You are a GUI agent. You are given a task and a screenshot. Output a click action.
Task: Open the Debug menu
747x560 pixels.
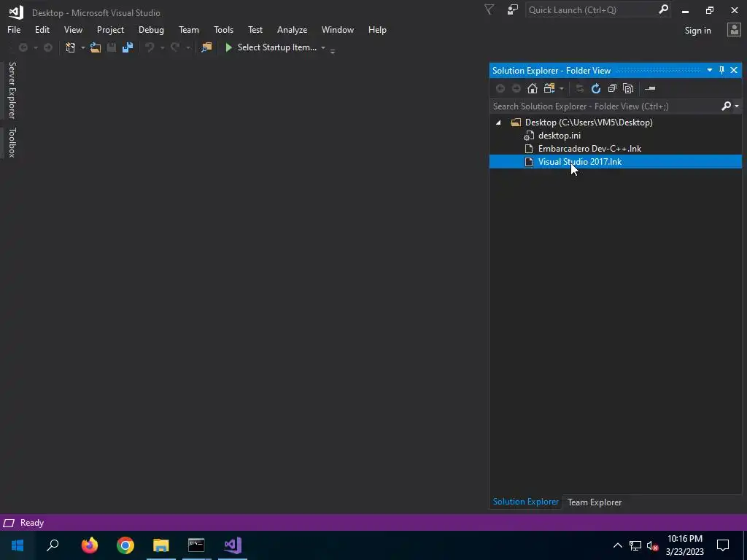(151, 29)
